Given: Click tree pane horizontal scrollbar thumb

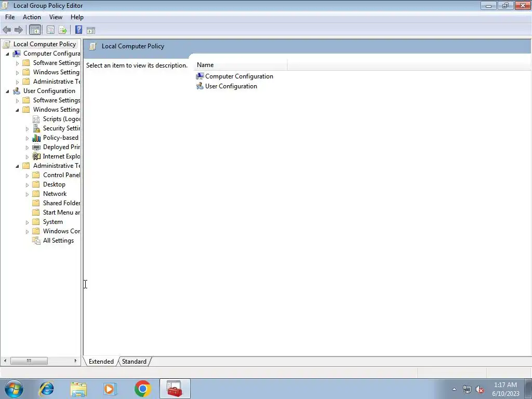Looking at the screenshot, I should click(x=29, y=361).
